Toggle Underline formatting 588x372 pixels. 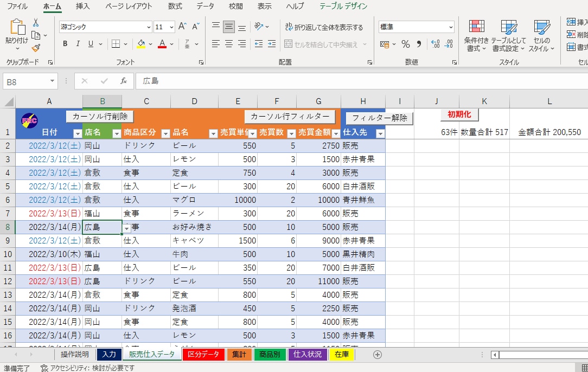tap(91, 44)
